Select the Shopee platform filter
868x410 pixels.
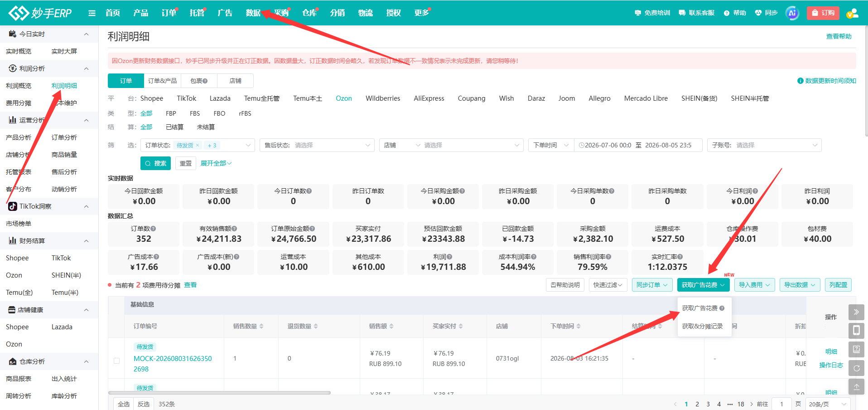152,98
